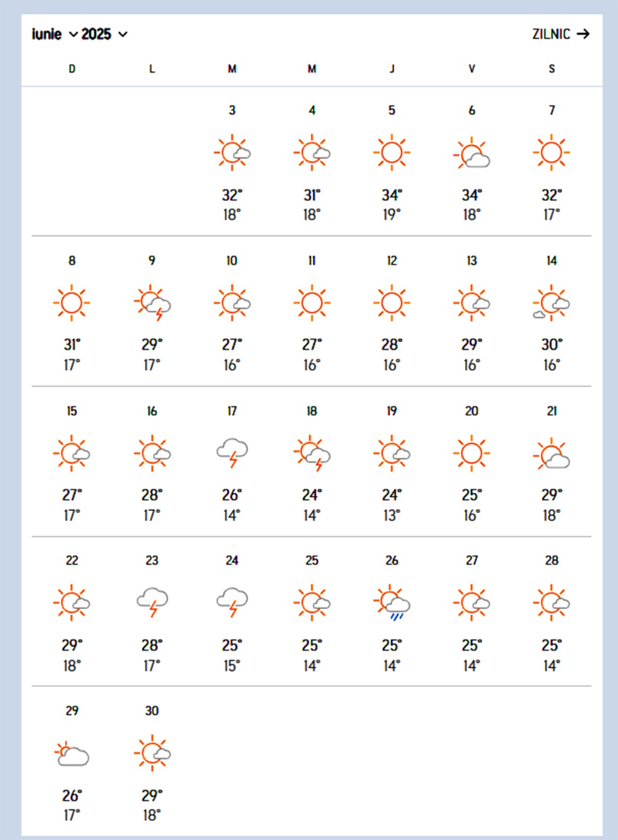This screenshot has height=840, width=618.
Task: Open the forecast for day 30
Action: point(152,753)
